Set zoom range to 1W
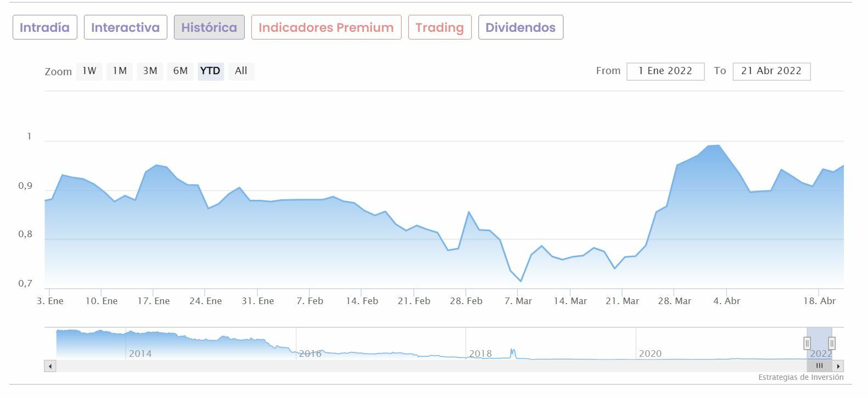Screen dimensions: 868x398 (x=89, y=71)
